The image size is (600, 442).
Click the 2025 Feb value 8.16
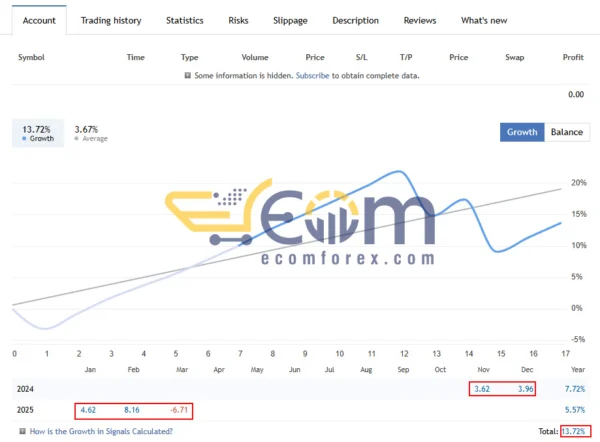pos(132,410)
